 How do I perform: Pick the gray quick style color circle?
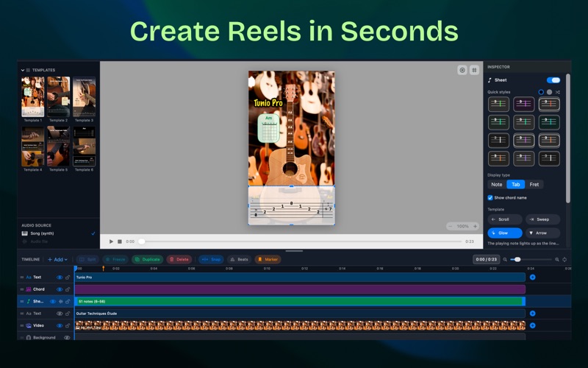point(549,92)
